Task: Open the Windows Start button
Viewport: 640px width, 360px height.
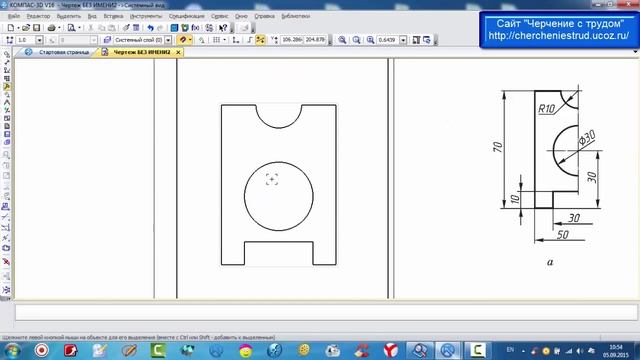Action: coord(12,351)
